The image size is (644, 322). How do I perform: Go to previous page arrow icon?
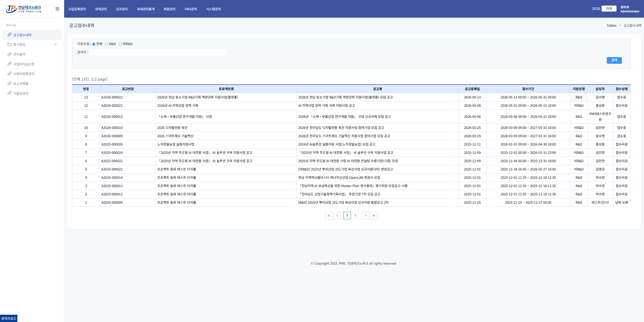[337, 216]
